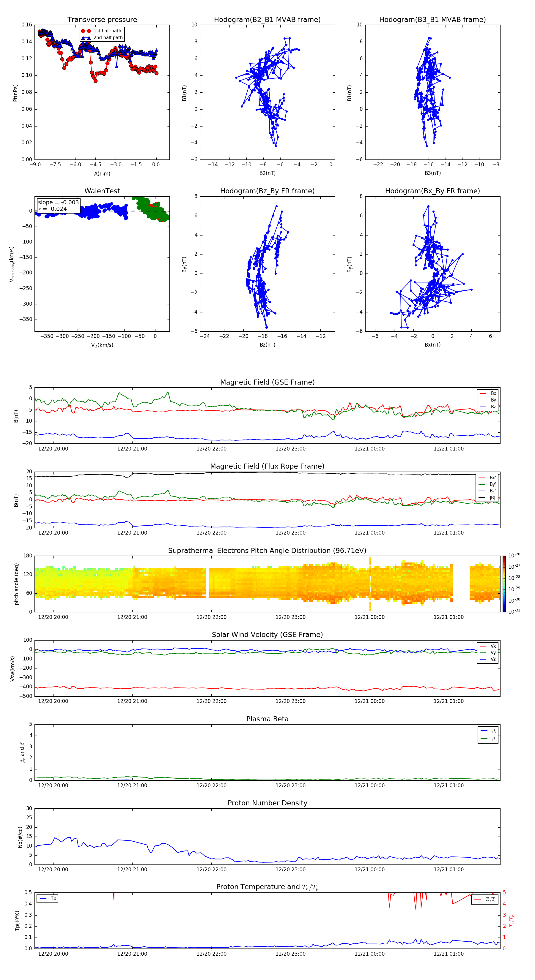Select the 'slope = -0.003' annotation
Viewport: 535px width, 980px height.
[x=58, y=203]
